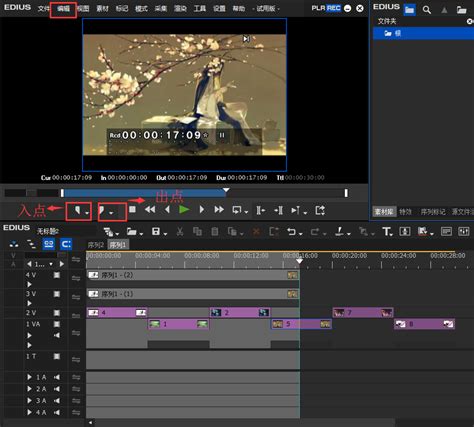Image resolution: width=474 pixels, height=427 pixels.
Task: Mute audio on the 1 A track
Action: point(57,377)
